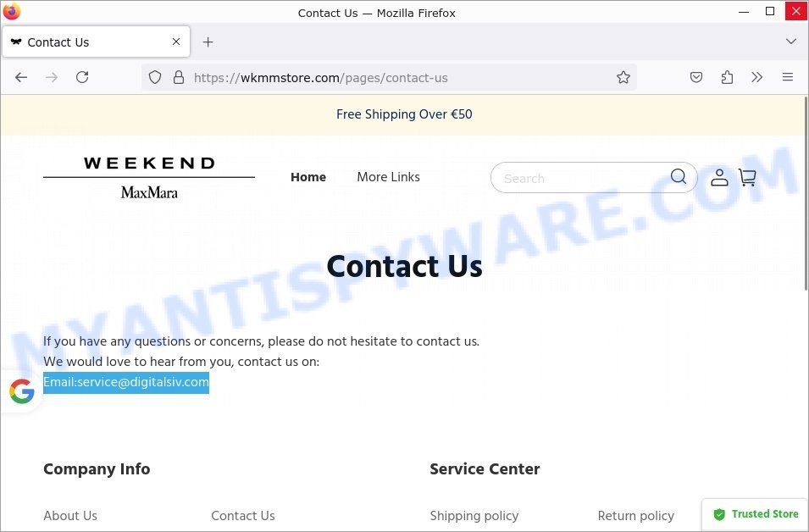
Task: Expand the list all tabs arrow
Action: point(791,42)
